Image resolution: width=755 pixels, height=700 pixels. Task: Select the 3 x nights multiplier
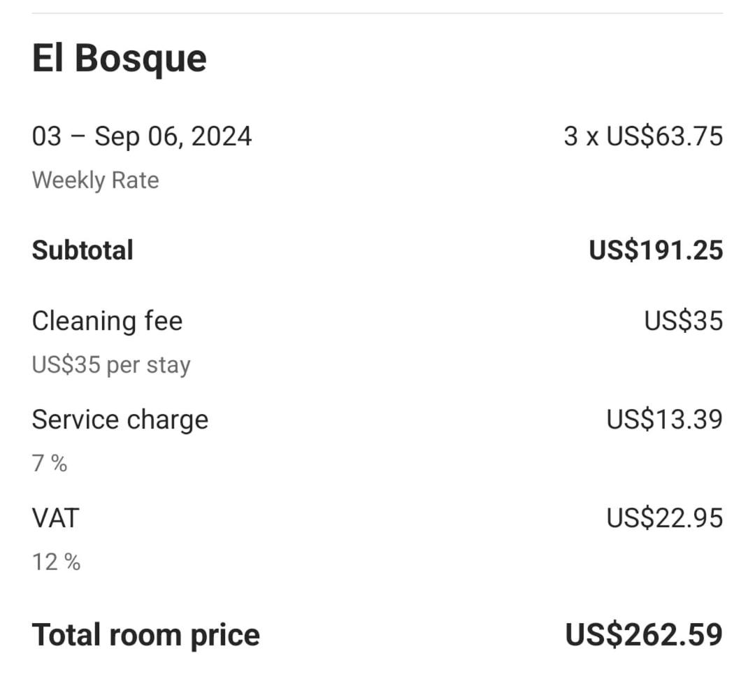tap(581, 136)
